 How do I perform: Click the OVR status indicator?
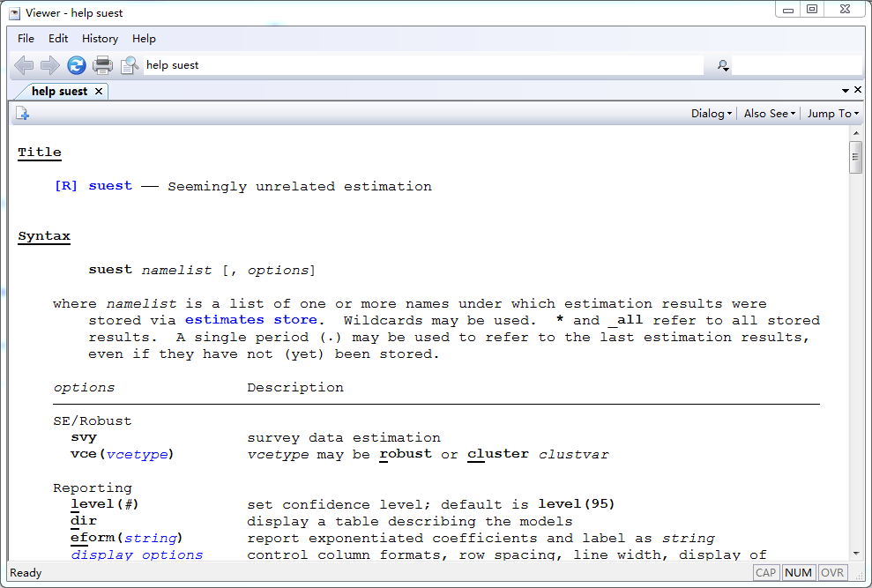click(832, 572)
